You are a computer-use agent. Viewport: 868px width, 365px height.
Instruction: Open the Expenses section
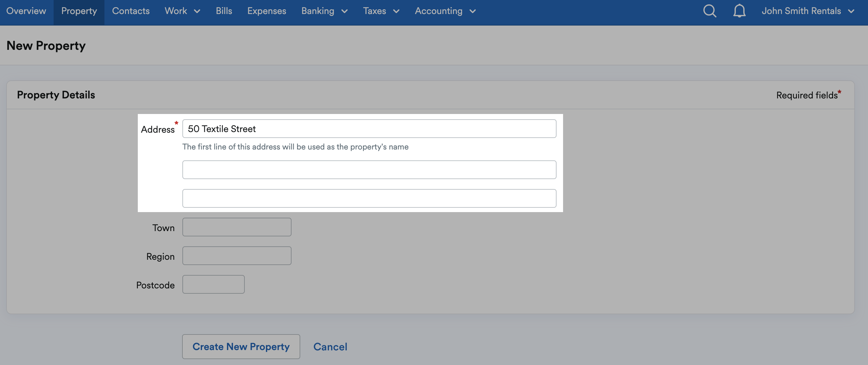pos(267,11)
